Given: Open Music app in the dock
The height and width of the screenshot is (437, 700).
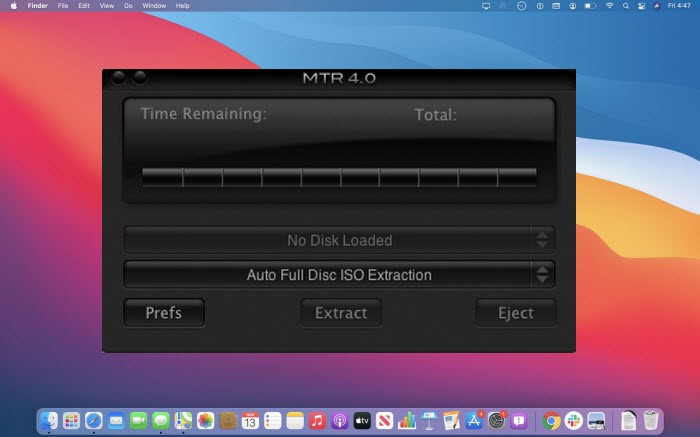Looking at the screenshot, I should pos(317,420).
